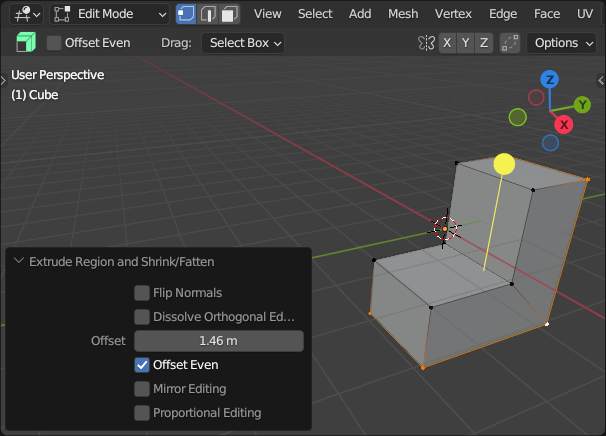This screenshot has height=436, width=606.
Task: Click the 3D cursor in viewport
Action: point(445,229)
